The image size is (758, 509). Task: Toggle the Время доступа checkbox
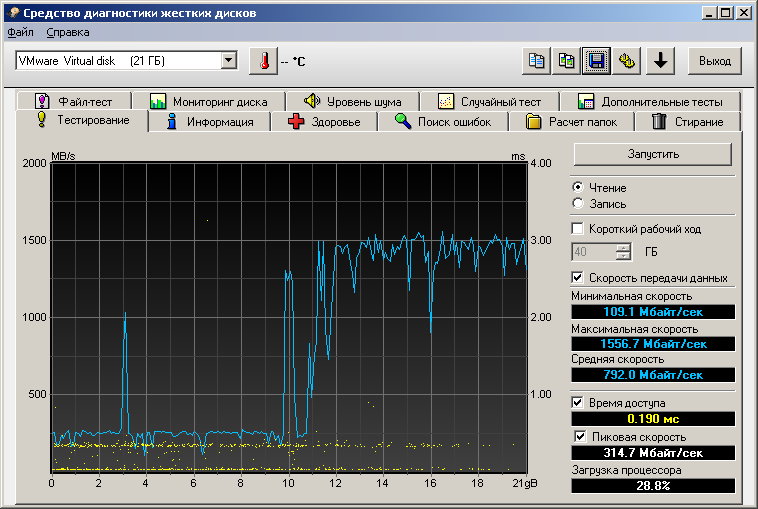(577, 402)
